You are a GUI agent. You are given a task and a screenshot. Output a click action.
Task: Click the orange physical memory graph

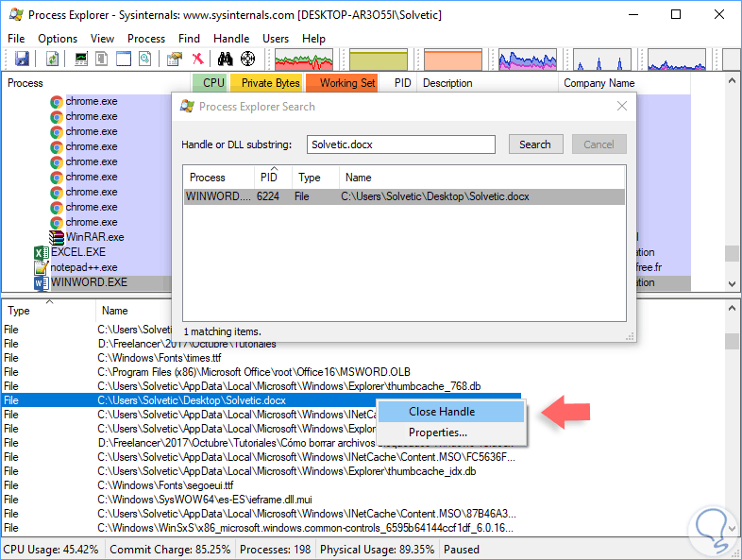tap(453, 59)
